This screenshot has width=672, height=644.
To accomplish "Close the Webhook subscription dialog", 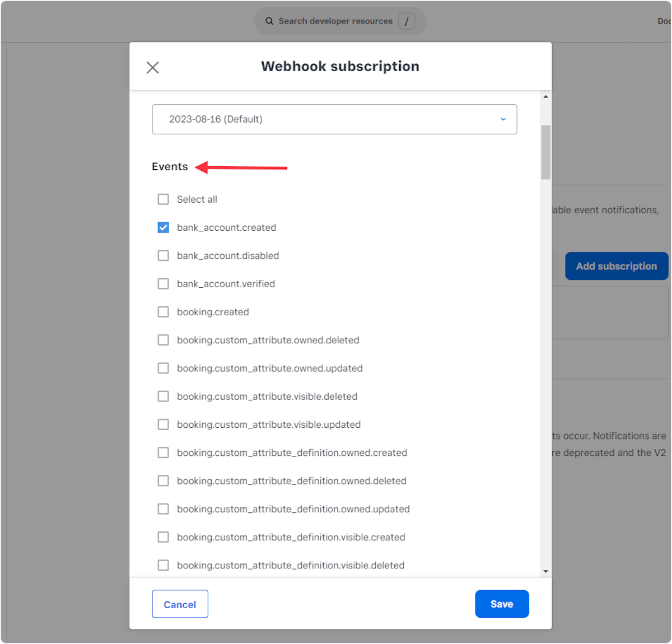I will pyautogui.click(x=152, y=67).
